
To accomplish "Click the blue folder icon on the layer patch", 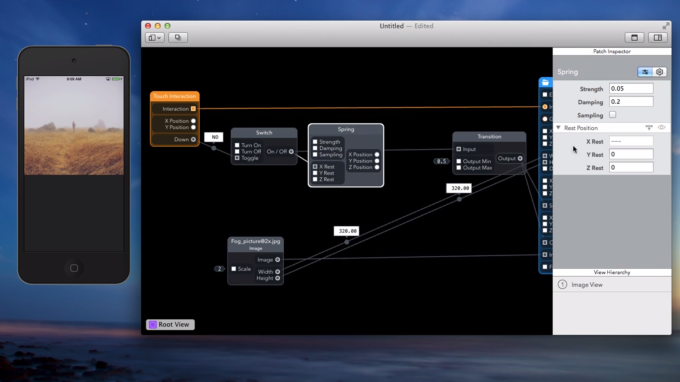I will tap(545, 82).
